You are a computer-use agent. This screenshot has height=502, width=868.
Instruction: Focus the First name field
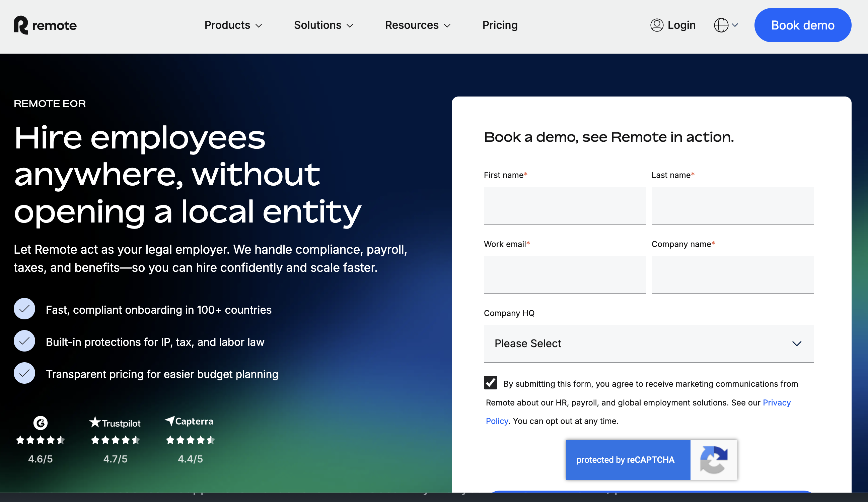tap(565, 205)
